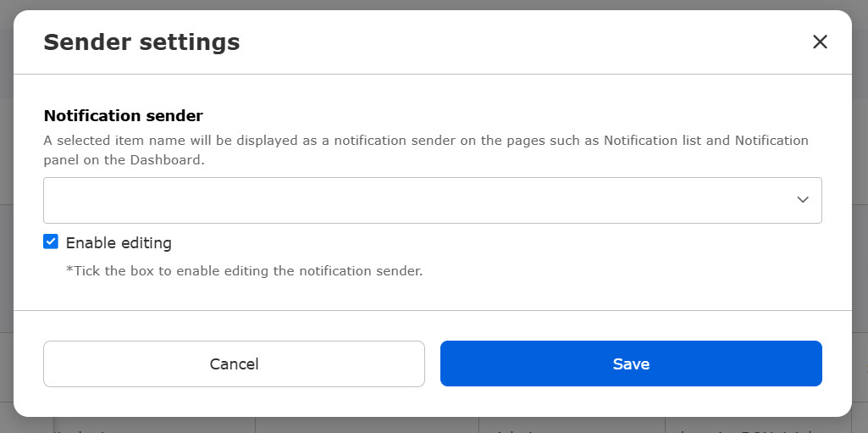Show sender options via the down chevron
Image resolution: width=868 pixels, height=433 pixels.
tap(802, 200)
